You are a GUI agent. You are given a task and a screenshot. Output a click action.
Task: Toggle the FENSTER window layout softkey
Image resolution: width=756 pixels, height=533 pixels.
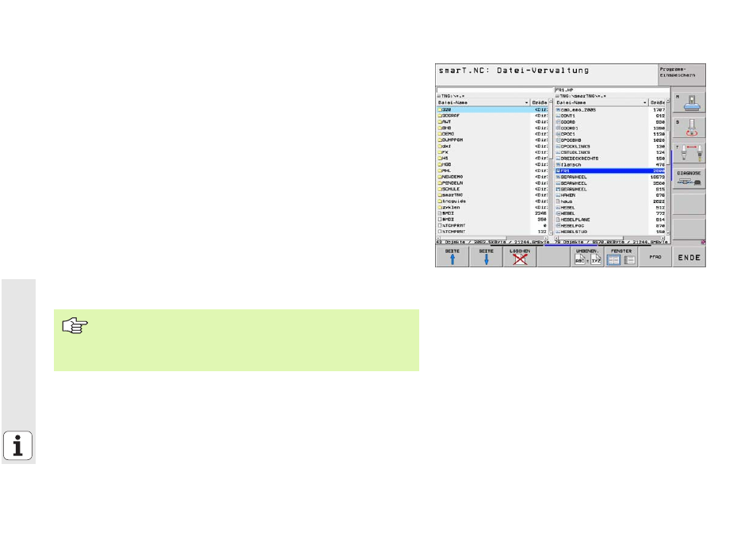click(621, 257)
